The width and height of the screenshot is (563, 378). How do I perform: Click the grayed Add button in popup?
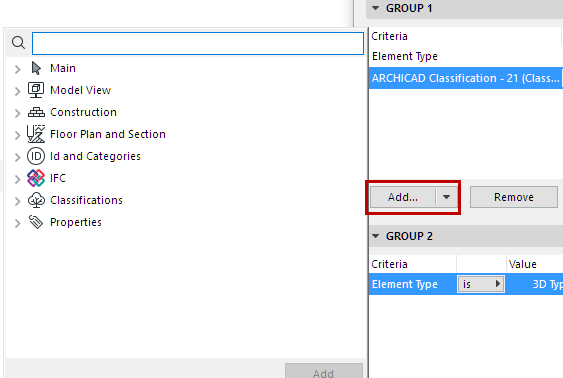point(324,372)
